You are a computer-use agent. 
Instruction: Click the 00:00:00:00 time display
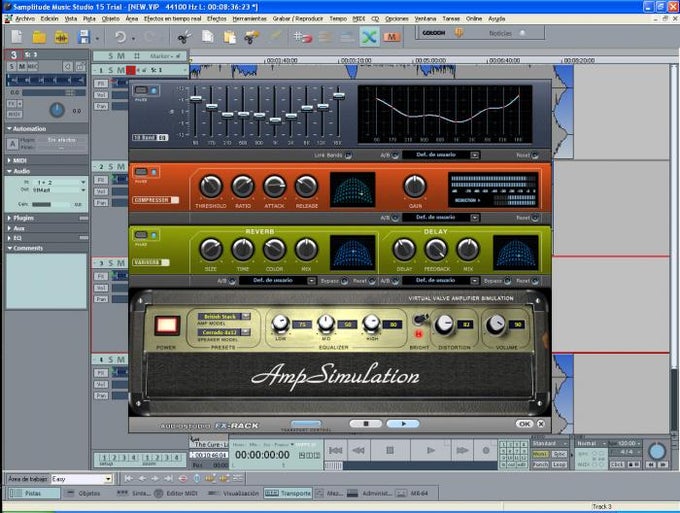[262, 455]
